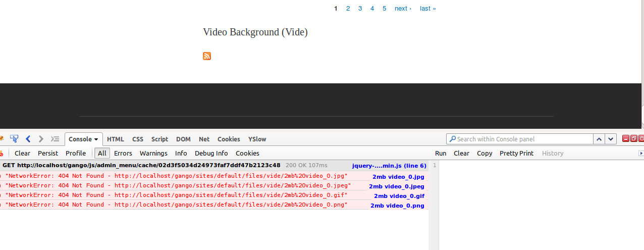Screen dimensions: 644x250
Task: Filter console to Info messages
Action: (x=181, y=153)
